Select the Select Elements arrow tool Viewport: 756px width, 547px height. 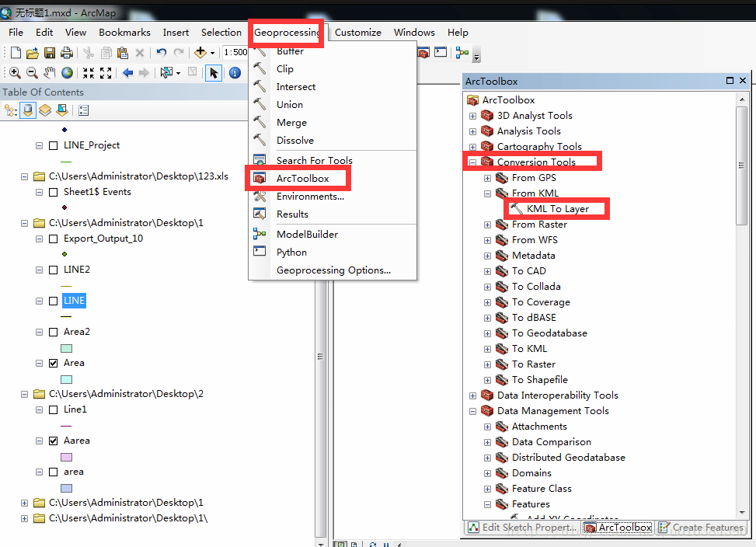tap(214, 73)
